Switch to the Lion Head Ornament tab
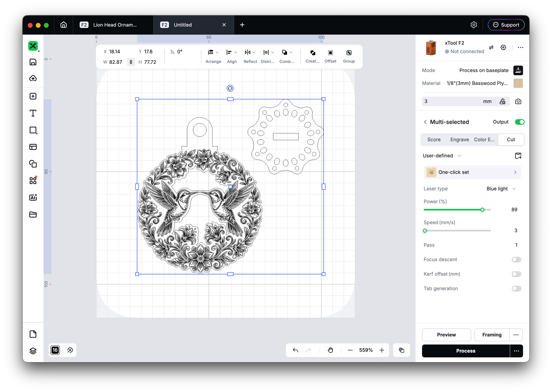Screen dimensions: 552x392 [x=113, y=25]
